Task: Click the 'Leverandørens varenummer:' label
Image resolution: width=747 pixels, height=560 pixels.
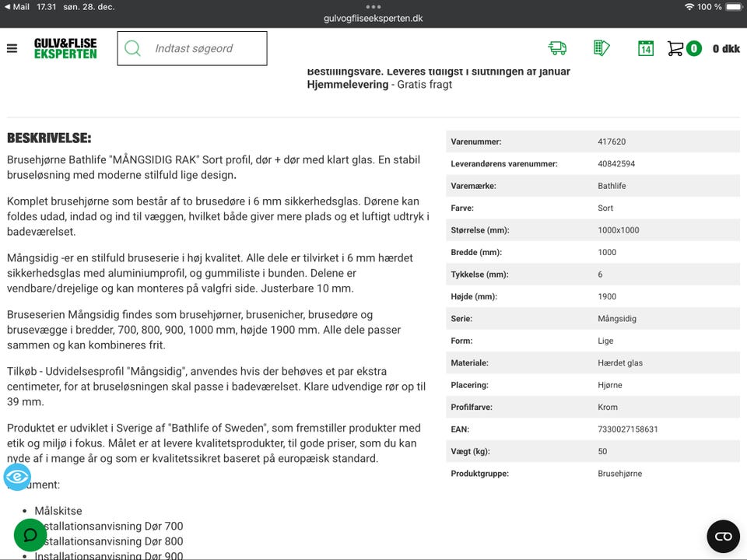Action: click(504, 163)
